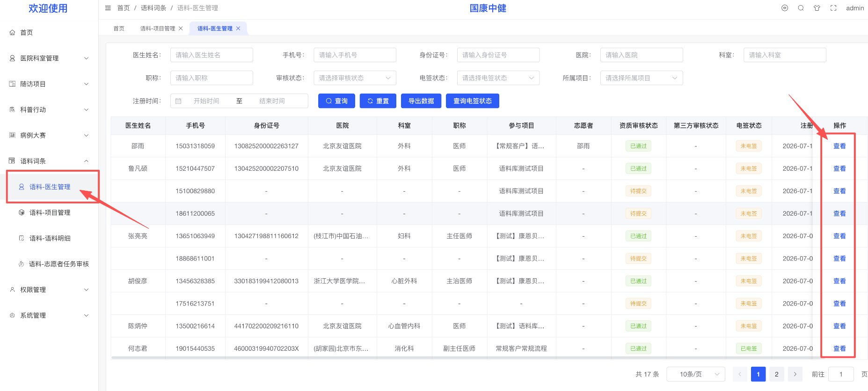Click the 身份证号 input field
Viewport: 868px width, 391px height.
click(x=498, y=55)
